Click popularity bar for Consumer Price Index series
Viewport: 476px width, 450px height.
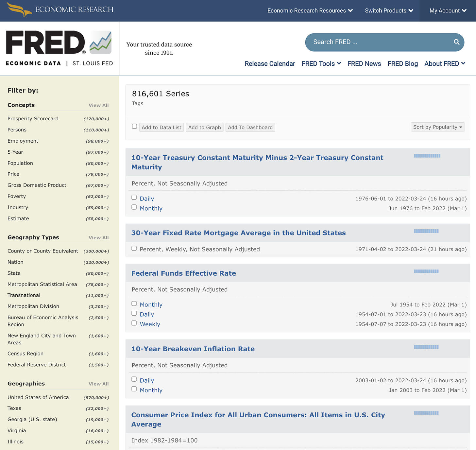(x=426, y=413)
